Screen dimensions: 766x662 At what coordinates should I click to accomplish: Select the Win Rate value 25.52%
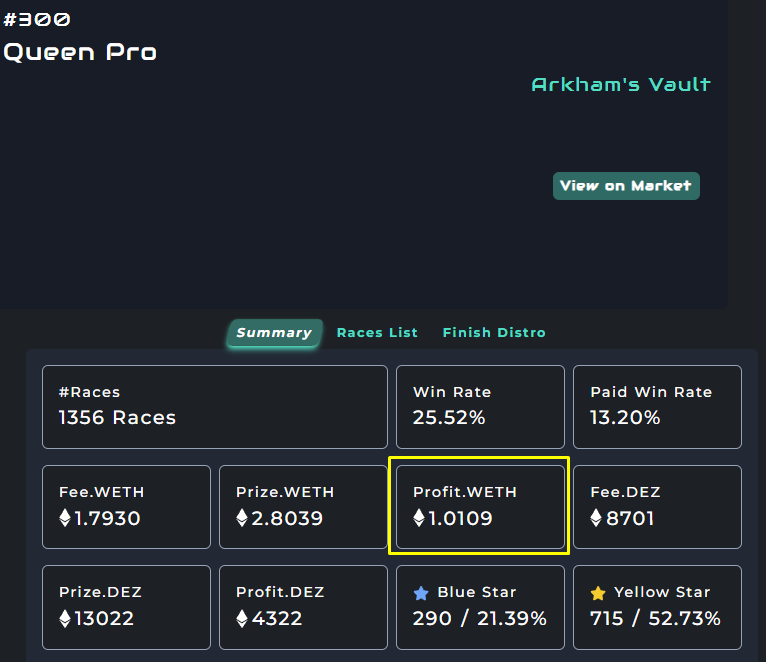[x=449, y=418]
